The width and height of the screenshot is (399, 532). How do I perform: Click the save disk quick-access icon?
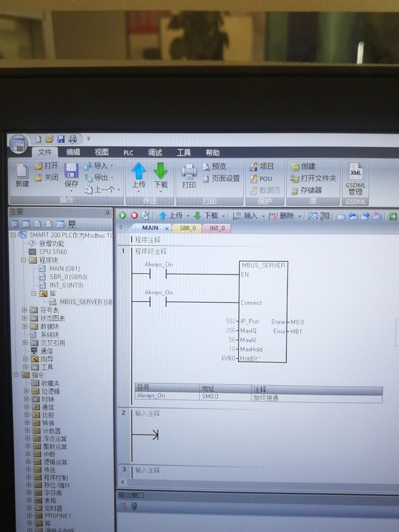(x=61, y=139)
